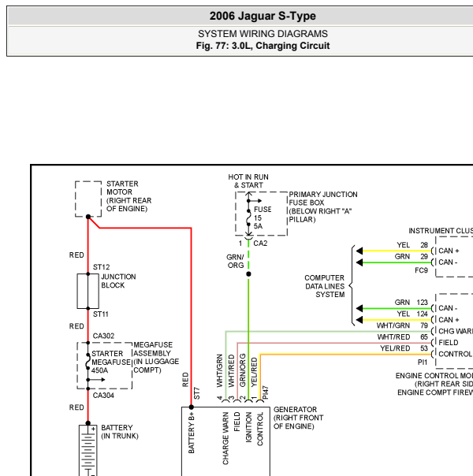Click the "HOT IN RUN & START" text
Image resolution: width=473 pixels, height=476 pixels.
[x=248, y=181]
